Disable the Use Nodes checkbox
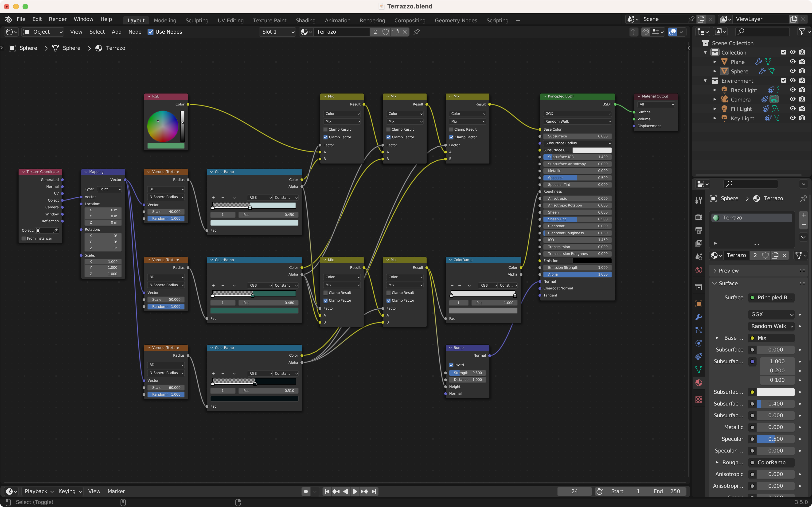 click(x=151, y=32)
